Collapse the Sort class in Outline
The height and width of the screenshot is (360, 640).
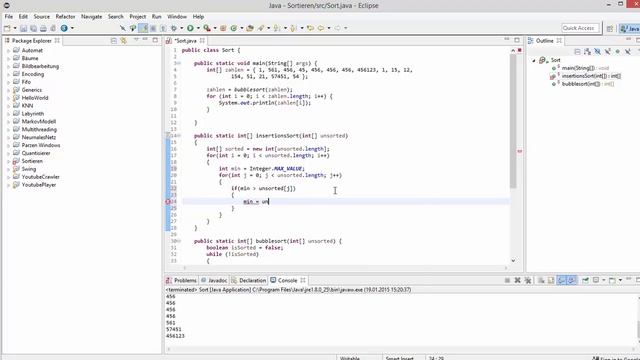pos(534,60)
